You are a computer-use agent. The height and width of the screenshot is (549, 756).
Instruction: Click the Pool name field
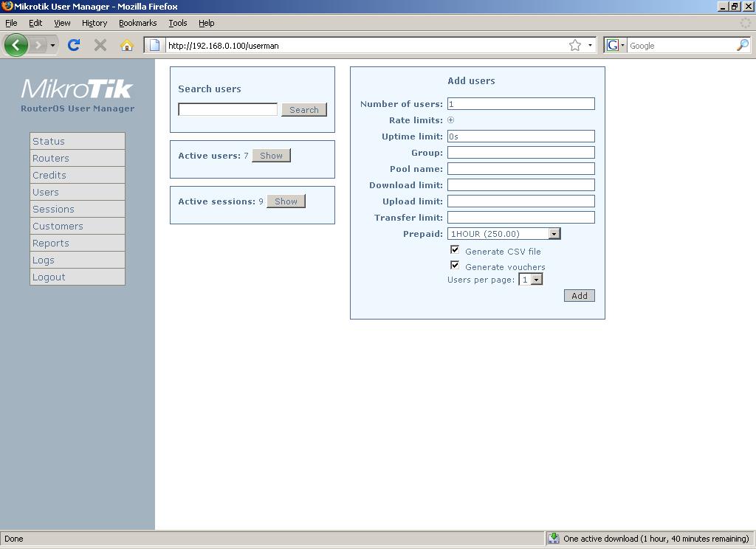tap(521, 169)
